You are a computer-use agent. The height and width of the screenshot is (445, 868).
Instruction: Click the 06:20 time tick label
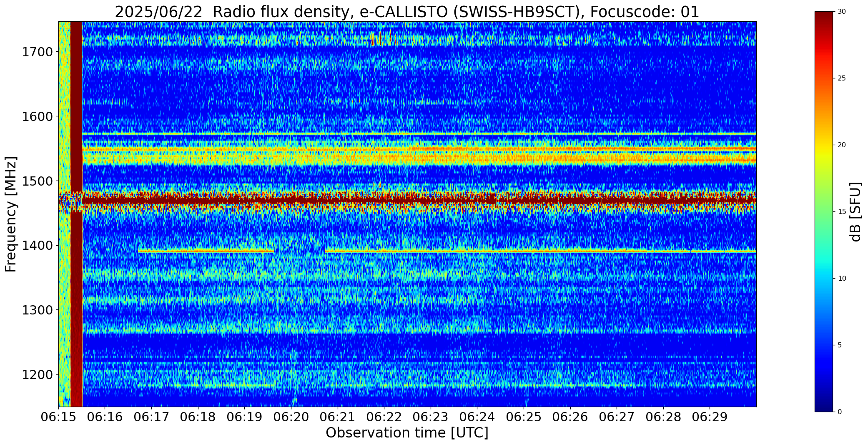point(291,417)
